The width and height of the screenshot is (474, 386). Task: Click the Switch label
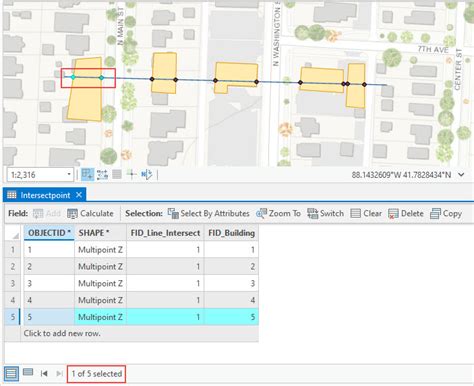(x=332, y=213)
